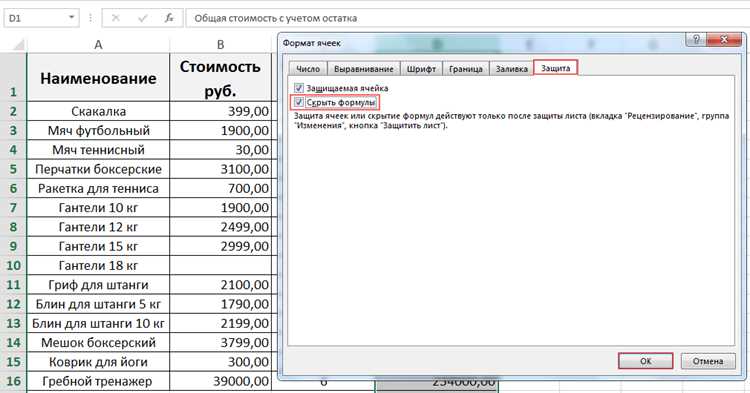Click the Гантели 10 кг cell
This screenshot has height=393, width=750.
(x=98, y=207)
